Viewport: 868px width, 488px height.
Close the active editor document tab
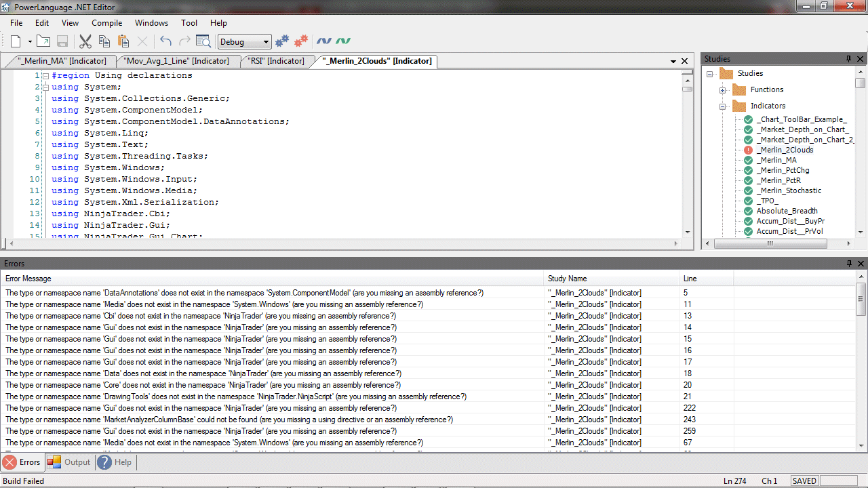(x=685, y=61)
